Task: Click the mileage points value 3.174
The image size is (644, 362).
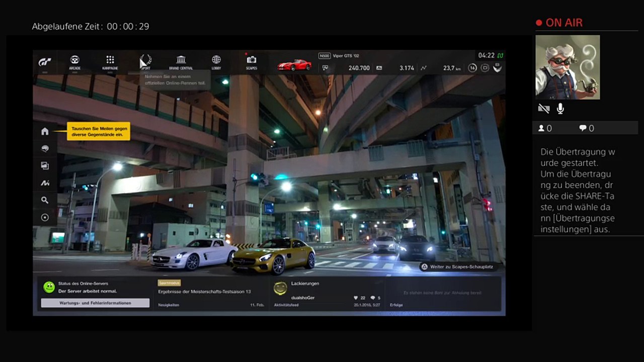Action: point(407,68)
